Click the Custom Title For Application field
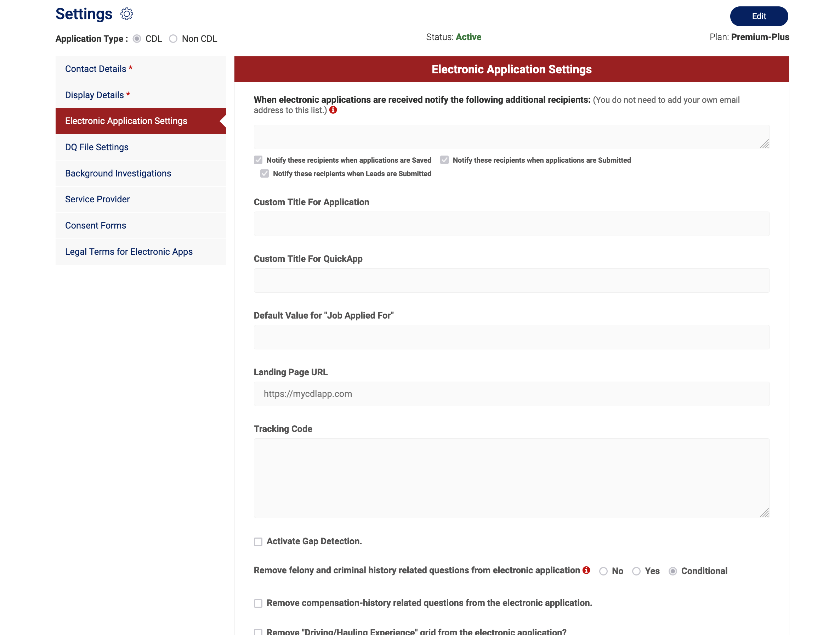 (511, 224)
